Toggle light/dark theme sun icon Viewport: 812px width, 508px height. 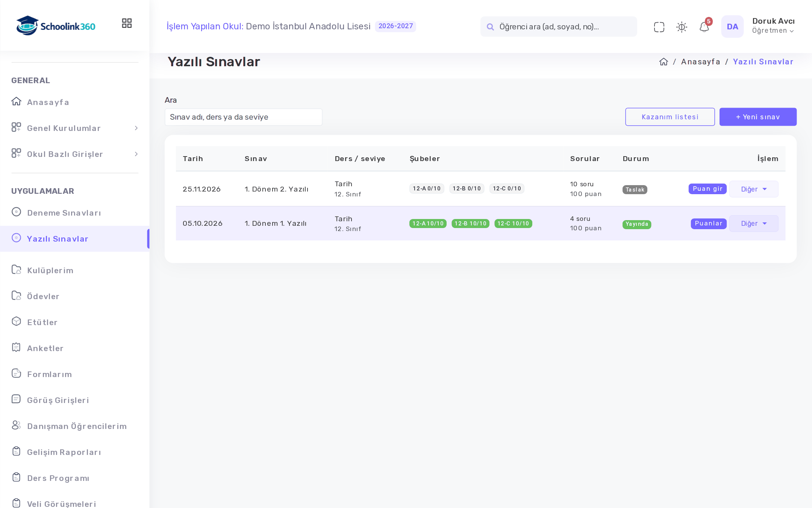(x=682, y=27)
